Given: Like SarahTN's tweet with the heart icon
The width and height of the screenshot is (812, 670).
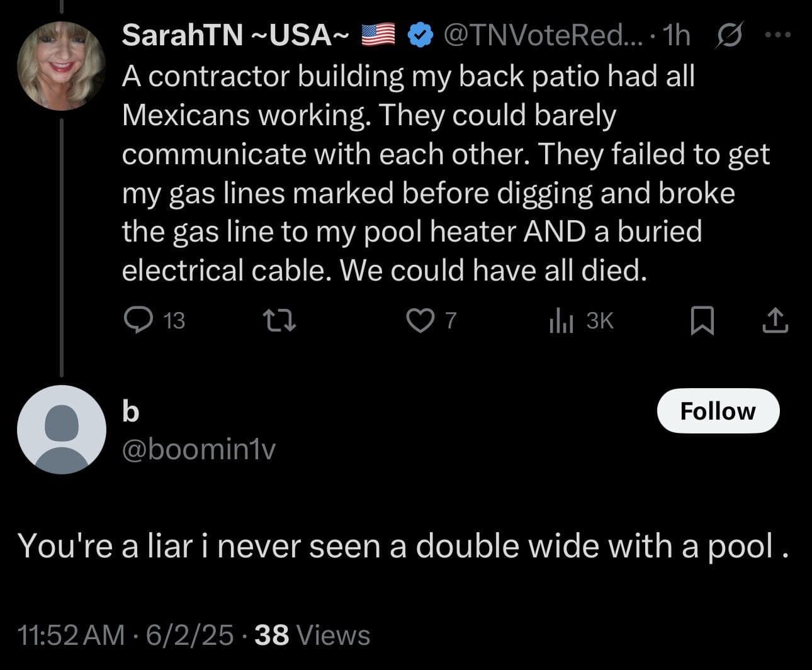Looking at the screenshot, I should (418, 321).
